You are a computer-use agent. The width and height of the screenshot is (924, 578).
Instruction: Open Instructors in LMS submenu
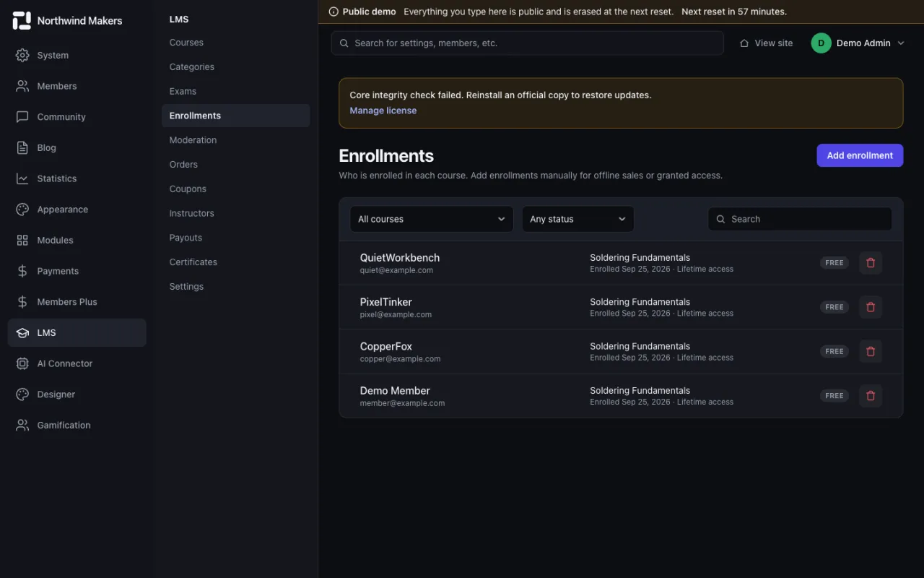coord(192,214)
